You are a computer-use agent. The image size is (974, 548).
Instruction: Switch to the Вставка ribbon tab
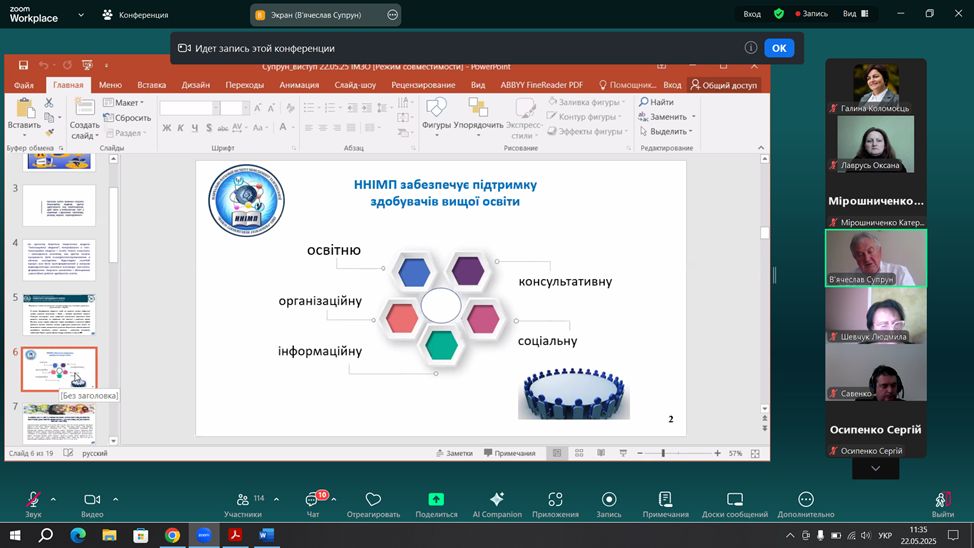(x=151, y=85)
